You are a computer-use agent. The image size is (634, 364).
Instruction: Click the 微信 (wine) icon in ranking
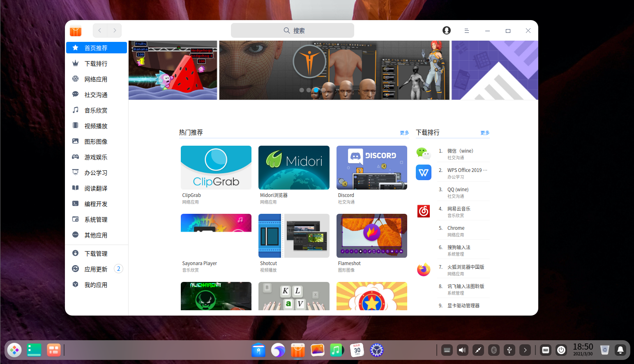pyautogui.click(x=424, y=153)
